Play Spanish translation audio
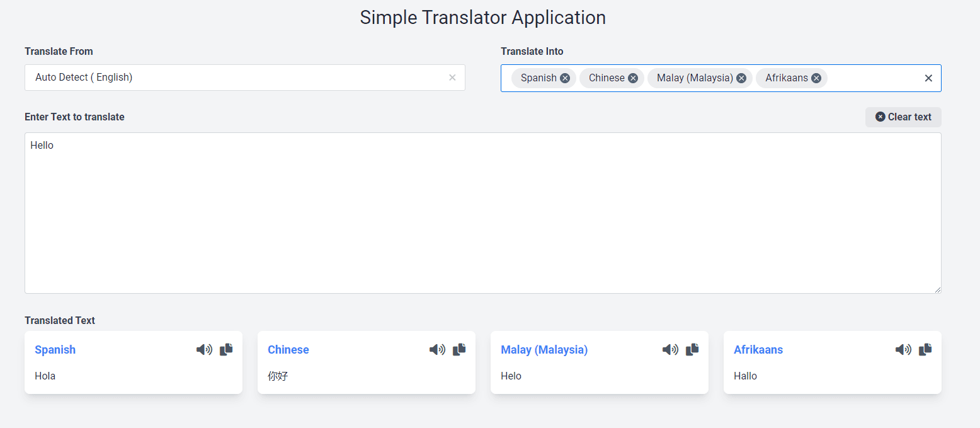The image size is (980, 428). 205,349
